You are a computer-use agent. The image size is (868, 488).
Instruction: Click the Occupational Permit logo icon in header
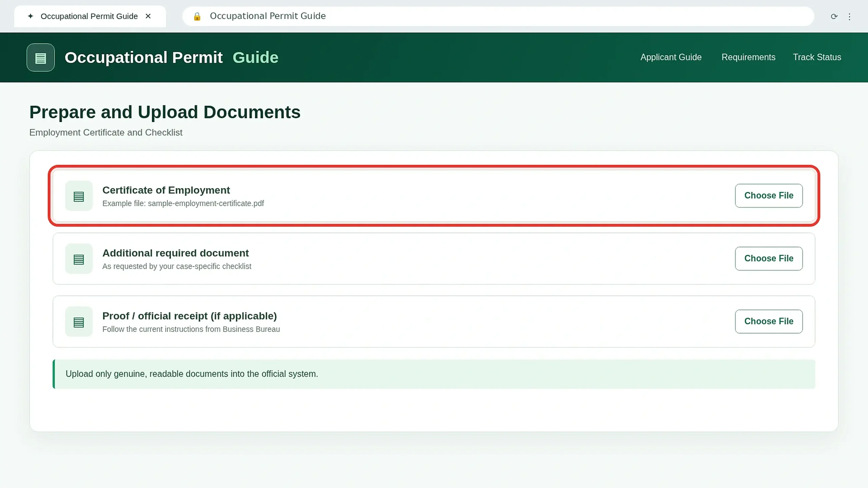(41, 57)
